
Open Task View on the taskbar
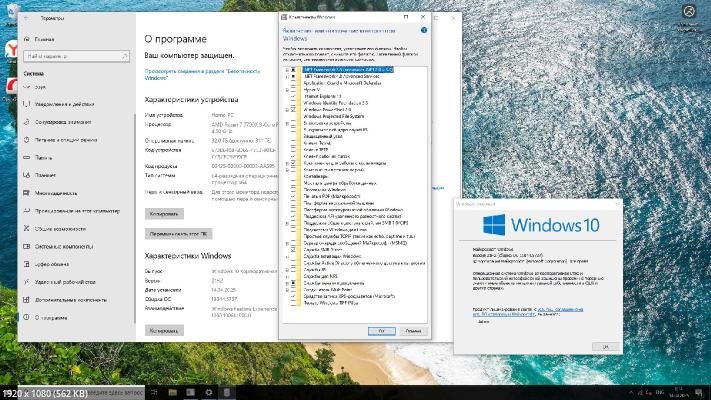pyautogui.click(x=154, y=392)
